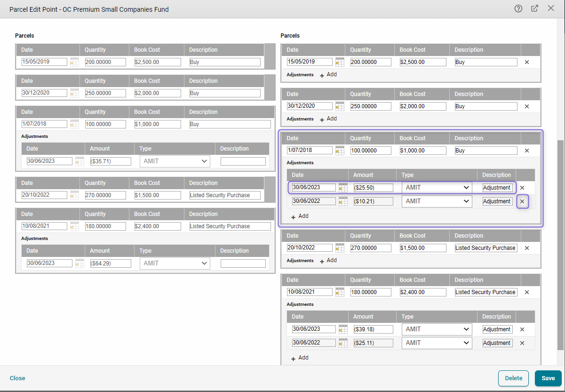
Task: Delete the right 10/08/2021 parcel row
Action: coord(527,292)
